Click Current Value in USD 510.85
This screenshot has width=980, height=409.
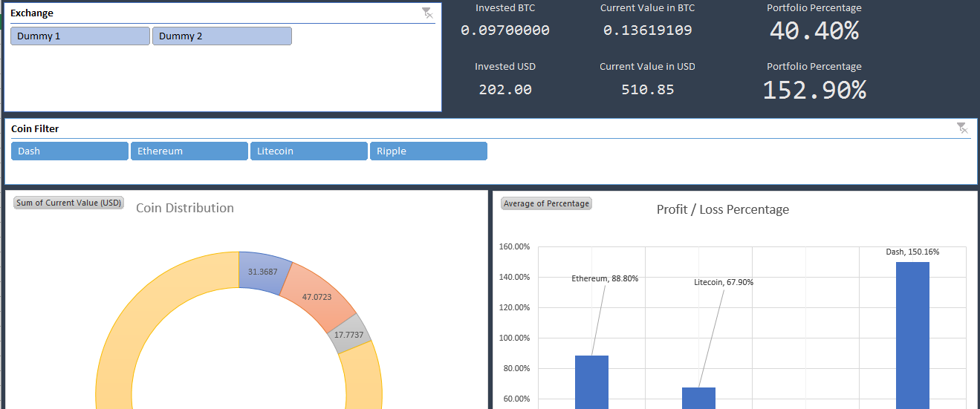(x=648, y=90)
